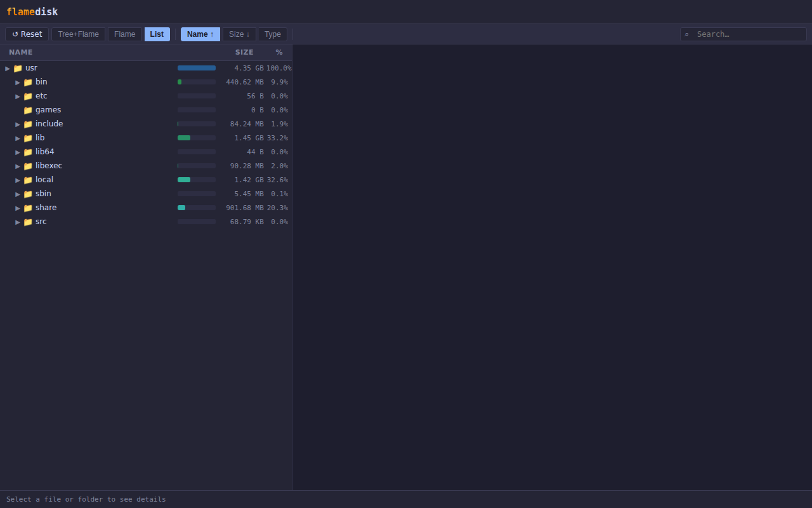The height and width of the screenshot is (508, 812).
Task: Expand the libexec folder arrow
Action: point(18,166)
